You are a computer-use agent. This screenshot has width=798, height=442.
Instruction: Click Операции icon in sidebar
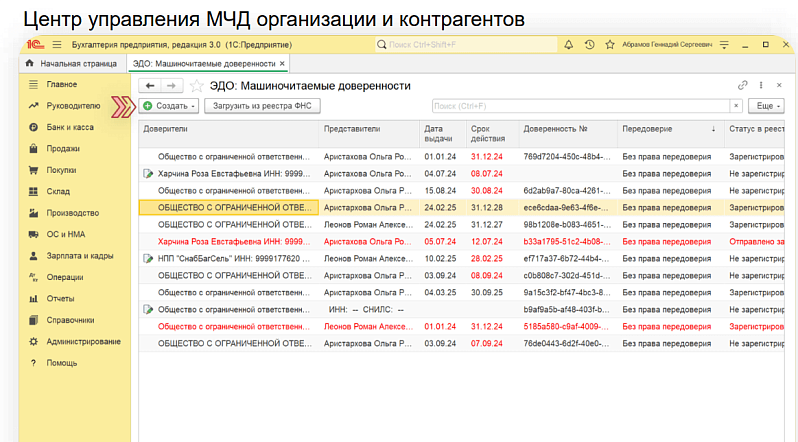[34, 277]
